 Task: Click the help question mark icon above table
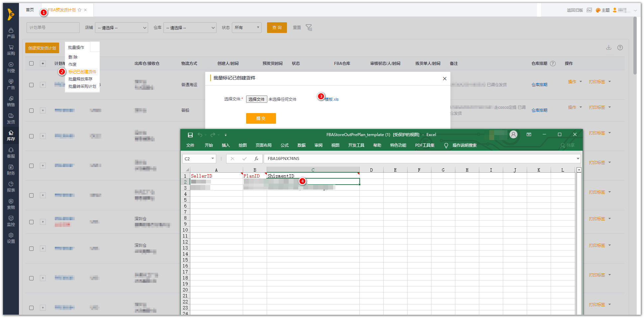620,48
